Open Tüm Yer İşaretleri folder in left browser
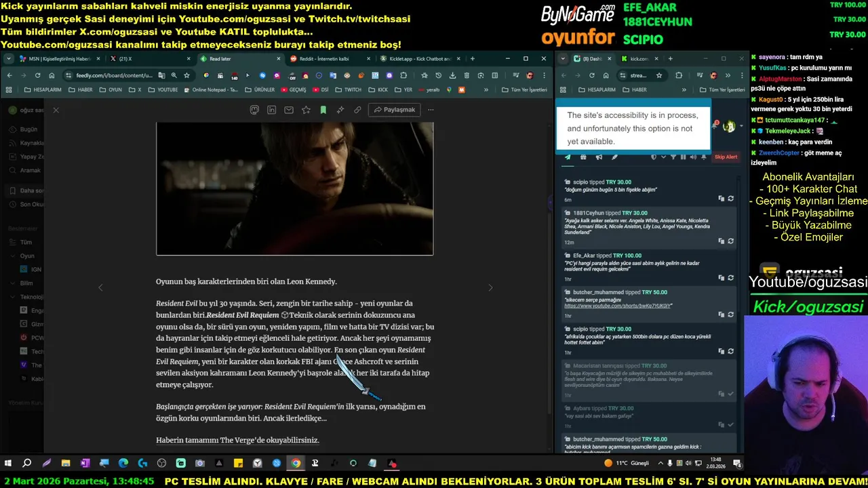This screenshot has width=868, height=488. (x=524, y=89)
